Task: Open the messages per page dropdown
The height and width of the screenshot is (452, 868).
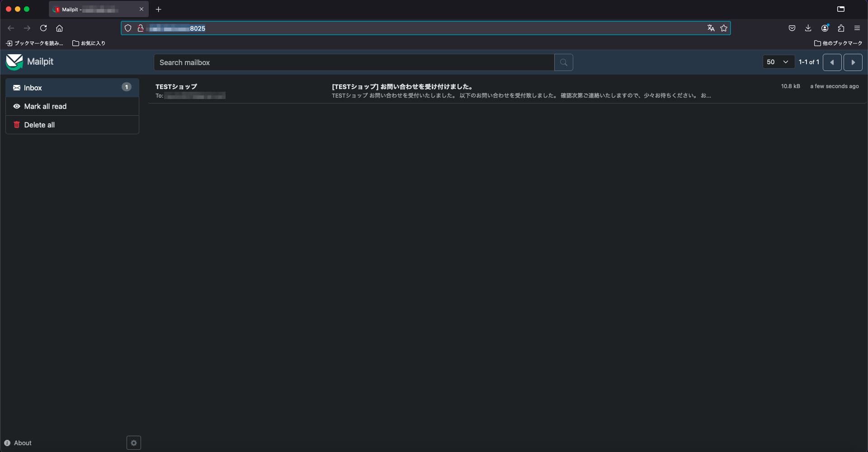Action: click(x=778, y=62)
